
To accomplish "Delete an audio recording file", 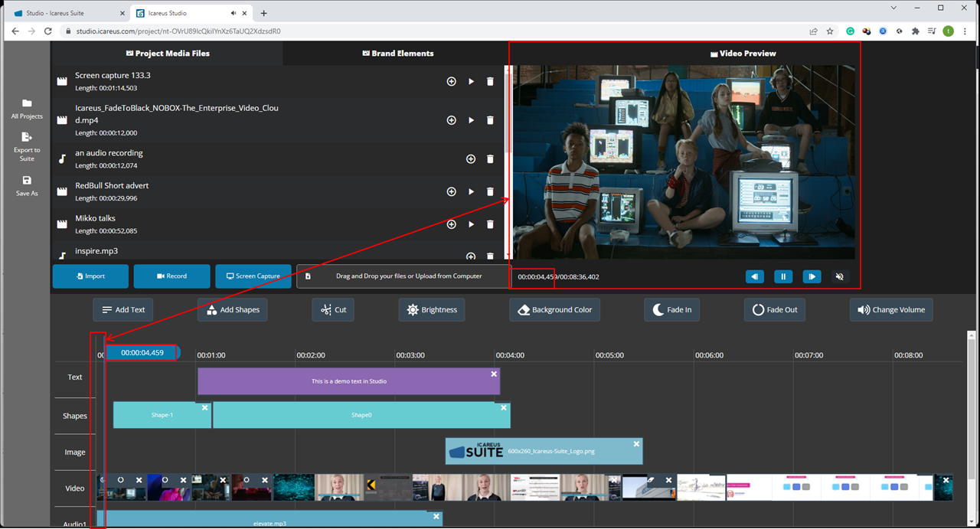I will 491,159.
